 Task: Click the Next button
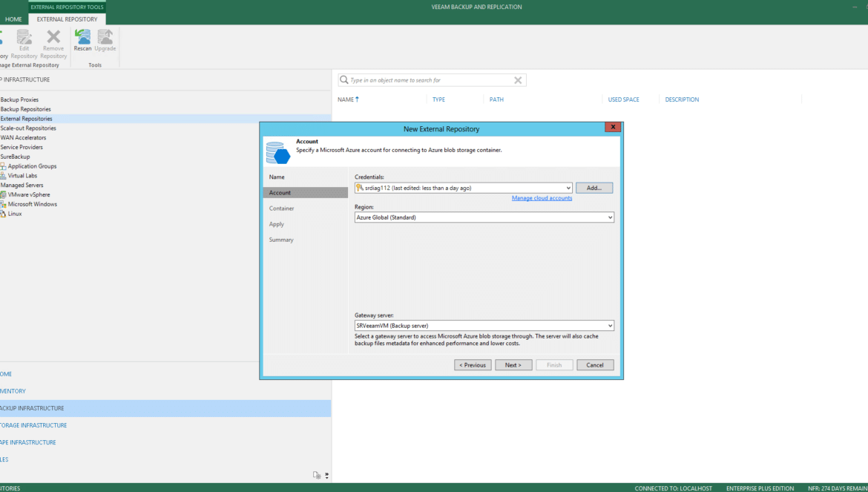[x=513, y=365]
